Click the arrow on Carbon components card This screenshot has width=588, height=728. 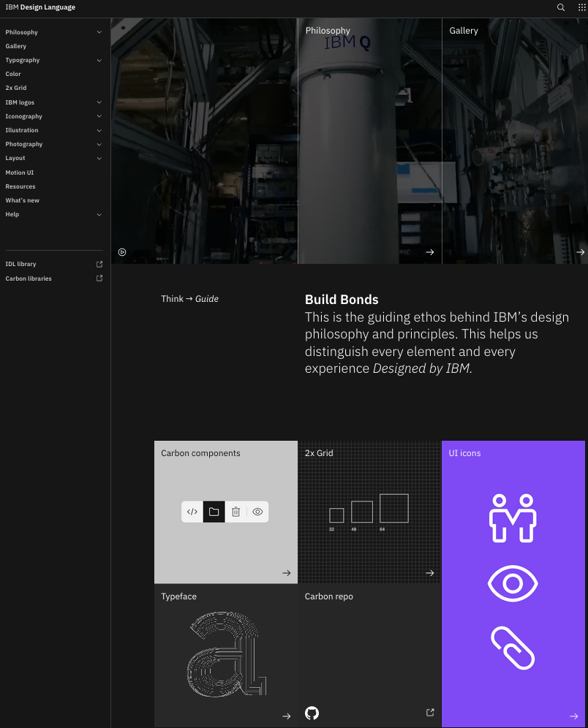(x=287, y=573)
